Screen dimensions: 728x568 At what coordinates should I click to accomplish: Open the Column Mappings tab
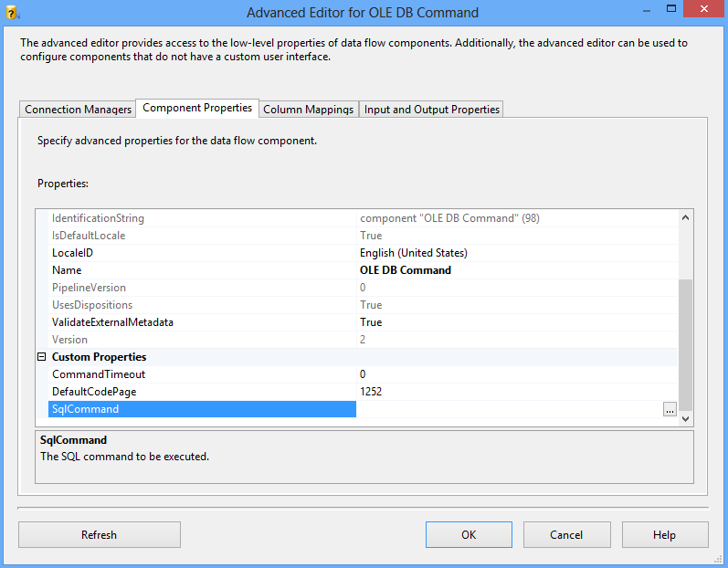(x=309, y=110)
